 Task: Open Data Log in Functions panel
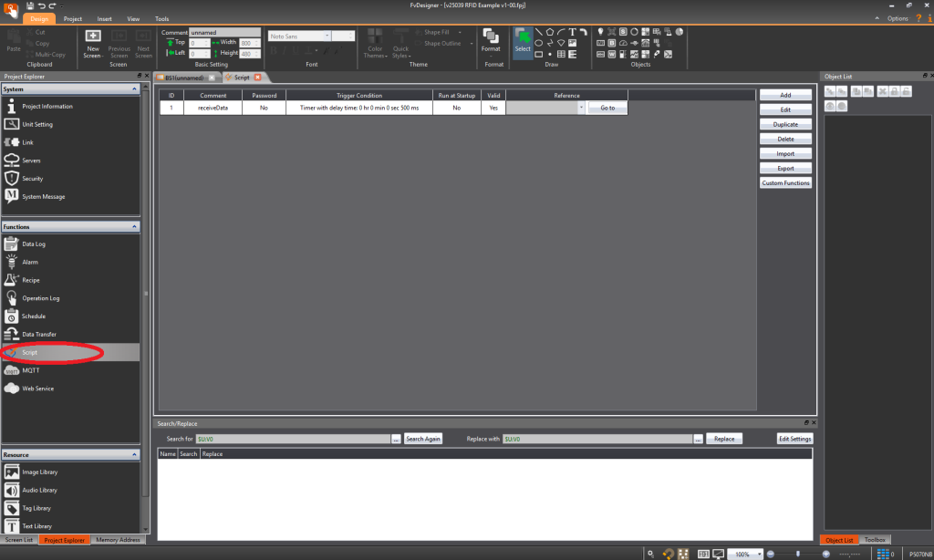(x=34, y=244)
